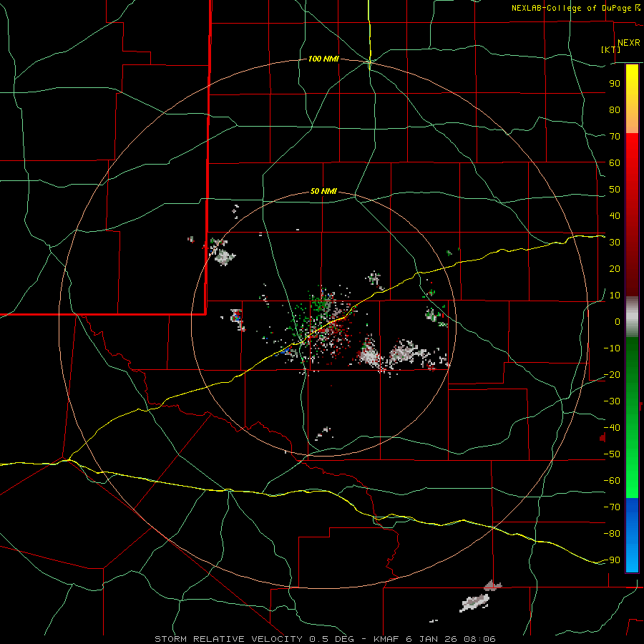Click the 40 value on the color scale

615,215
